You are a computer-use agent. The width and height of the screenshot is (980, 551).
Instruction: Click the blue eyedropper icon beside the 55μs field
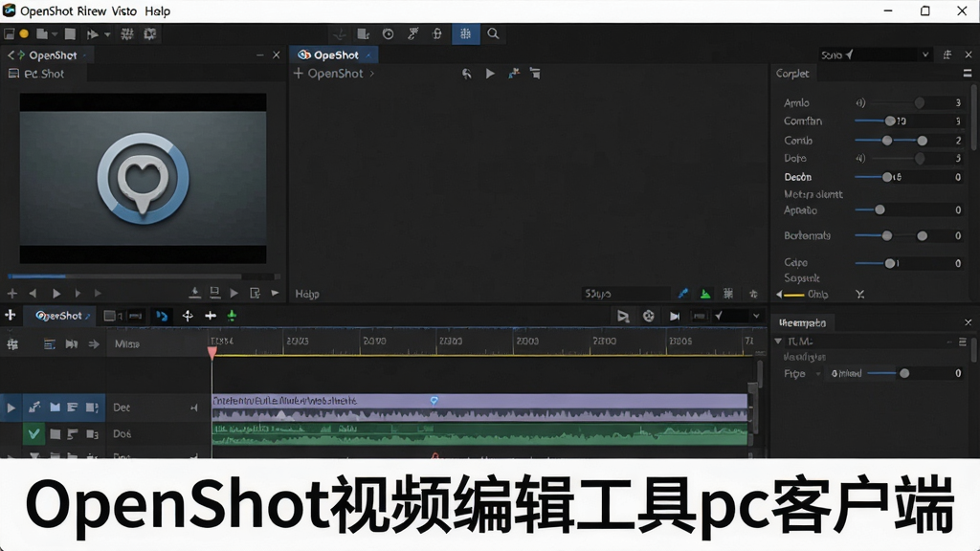click(683, 293)
